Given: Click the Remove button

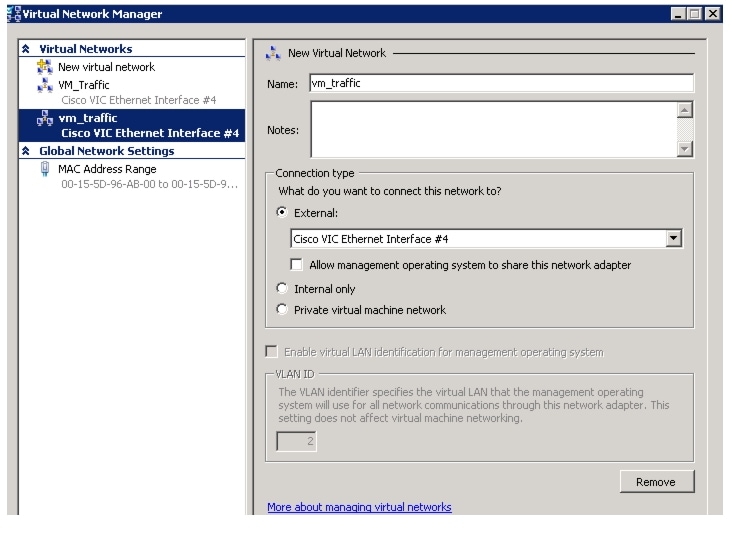Looking at the screenshot, I should click(657, 481).
